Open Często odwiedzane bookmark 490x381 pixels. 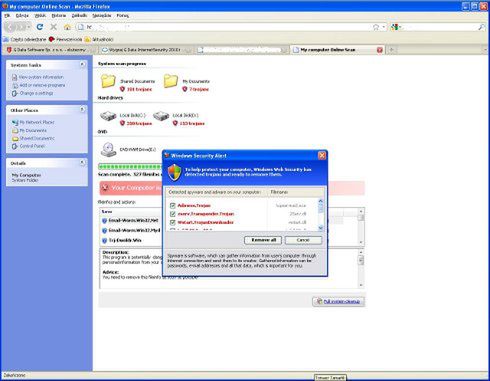point(25,39)
